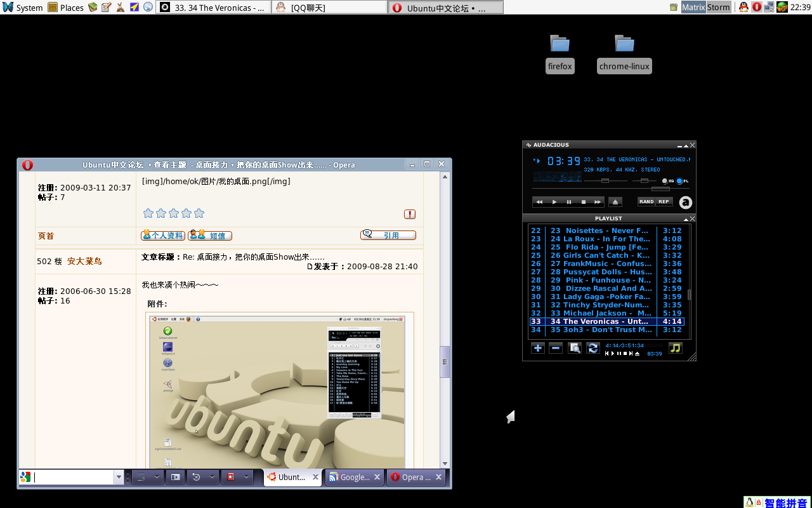Image resolution: width=812 pixels, height=508 pixels.
Task: Toggle the EQ equalizer window button
Action: 667,181
